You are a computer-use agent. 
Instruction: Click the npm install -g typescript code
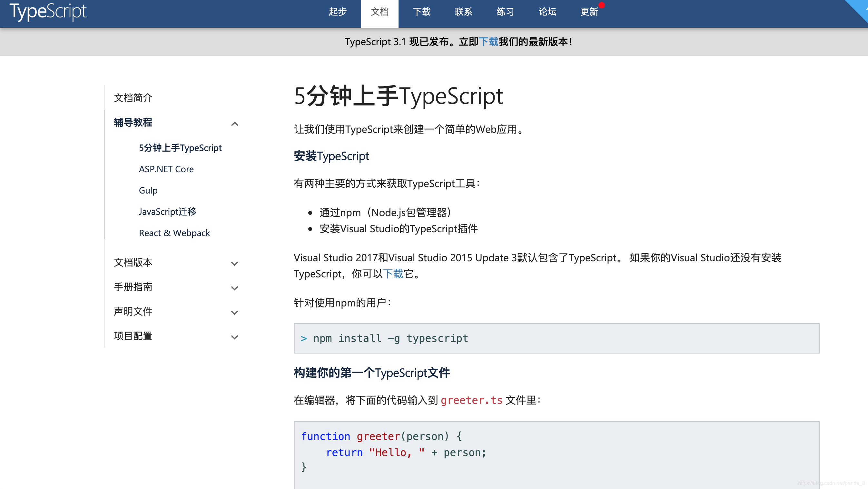[391, 338]
